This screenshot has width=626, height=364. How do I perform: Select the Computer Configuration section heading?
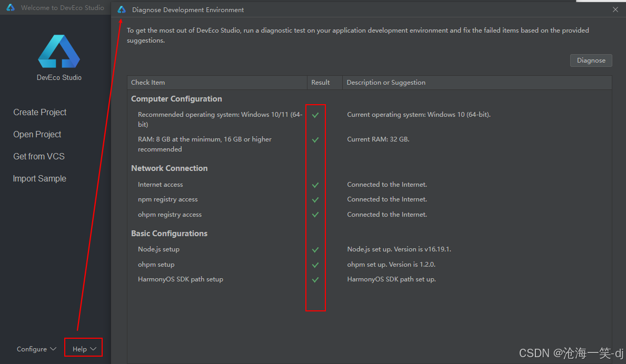click(176, 99)
